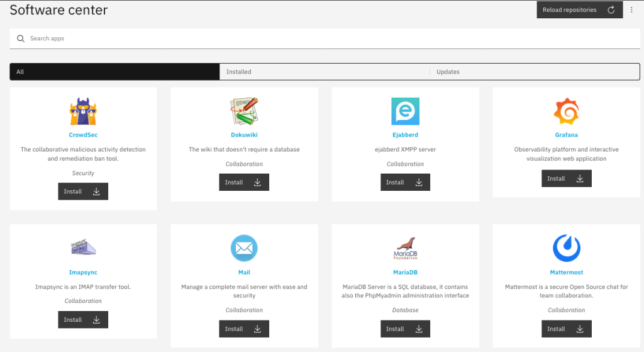Install the Grafana application

click(567, 178)
